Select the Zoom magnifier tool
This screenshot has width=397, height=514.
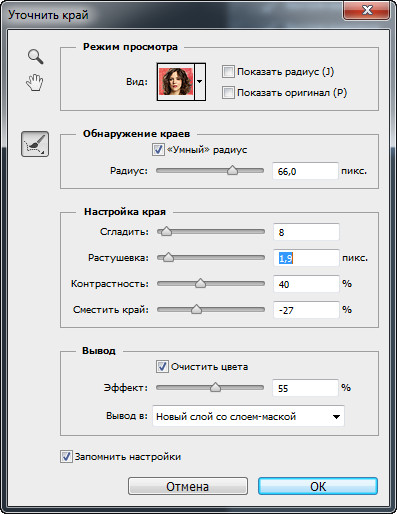[36, 56]
